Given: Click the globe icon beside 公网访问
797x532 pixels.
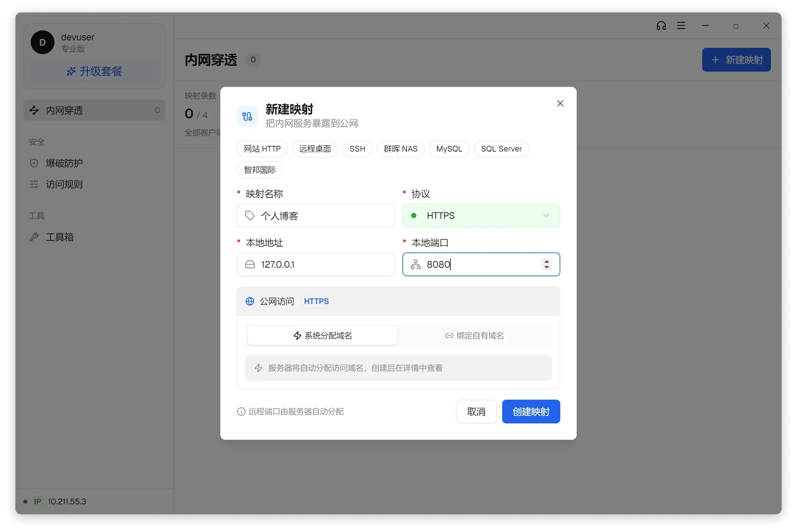Looking at the screenshot, I should pos(250,301).
